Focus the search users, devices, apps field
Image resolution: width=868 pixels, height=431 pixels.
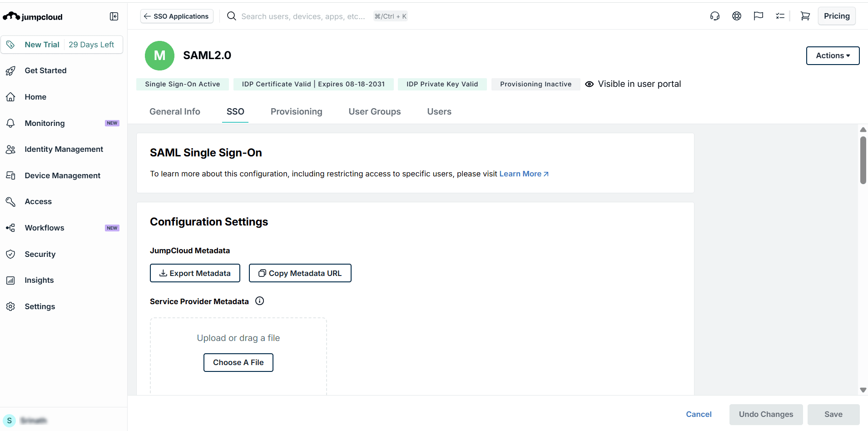point(303,16)
